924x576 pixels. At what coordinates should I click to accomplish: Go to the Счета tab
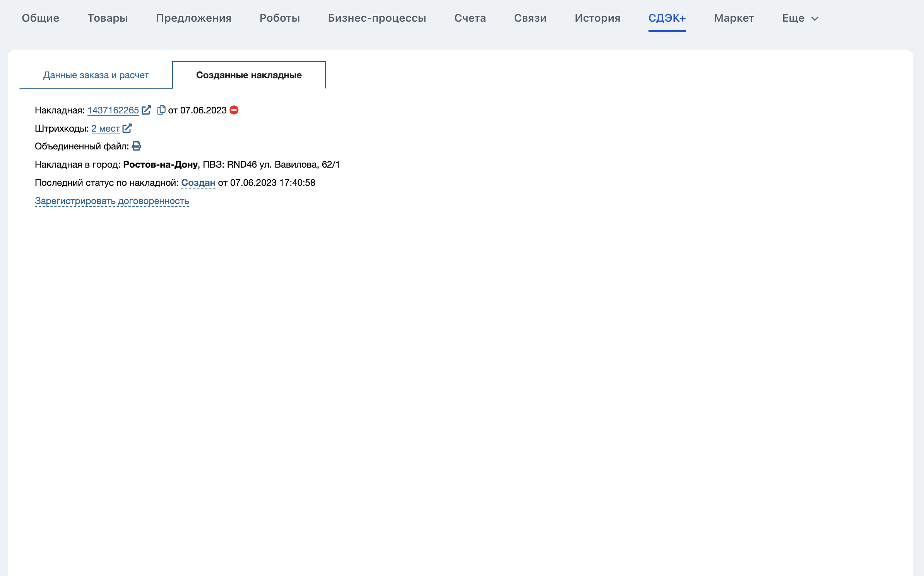coord(470,18)
